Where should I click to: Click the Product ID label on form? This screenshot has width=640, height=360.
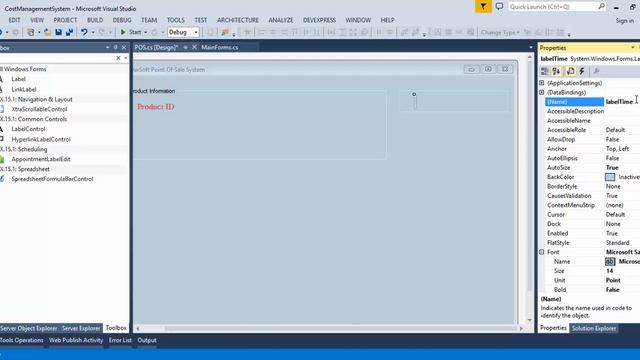[156, 107]
